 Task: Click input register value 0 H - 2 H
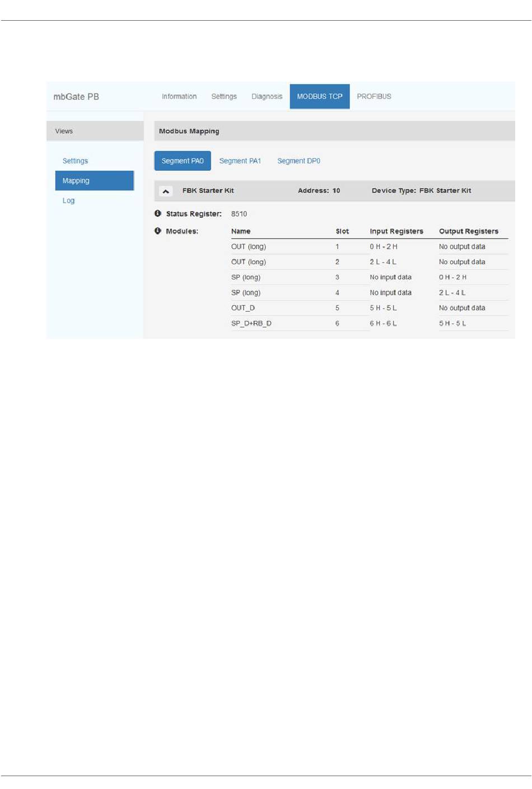click(384, 246)
